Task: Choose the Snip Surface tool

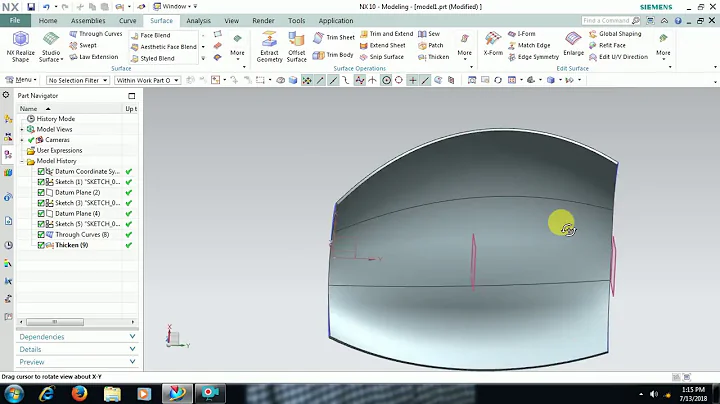Action: click(382, 57)
